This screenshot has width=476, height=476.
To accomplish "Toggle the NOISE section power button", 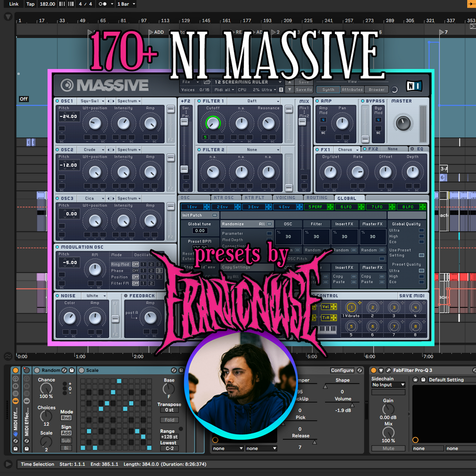I will [57, 296].
